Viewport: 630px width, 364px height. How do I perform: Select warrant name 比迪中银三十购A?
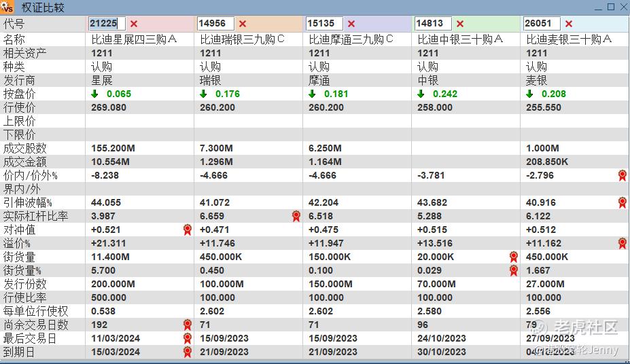(460, 39)
